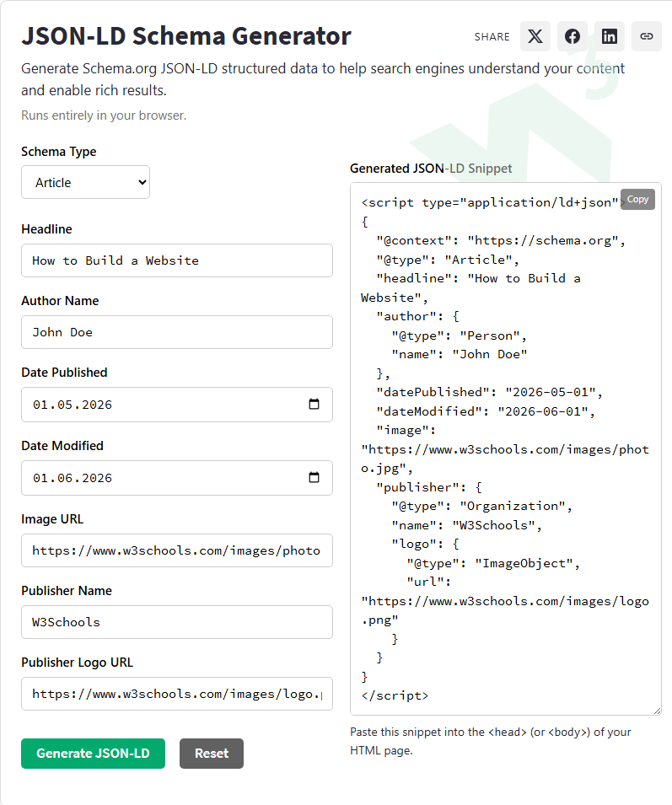Open calendar picker for Date Published
Viewport: 672px width, 805px height.
click(x=314, y=404)
